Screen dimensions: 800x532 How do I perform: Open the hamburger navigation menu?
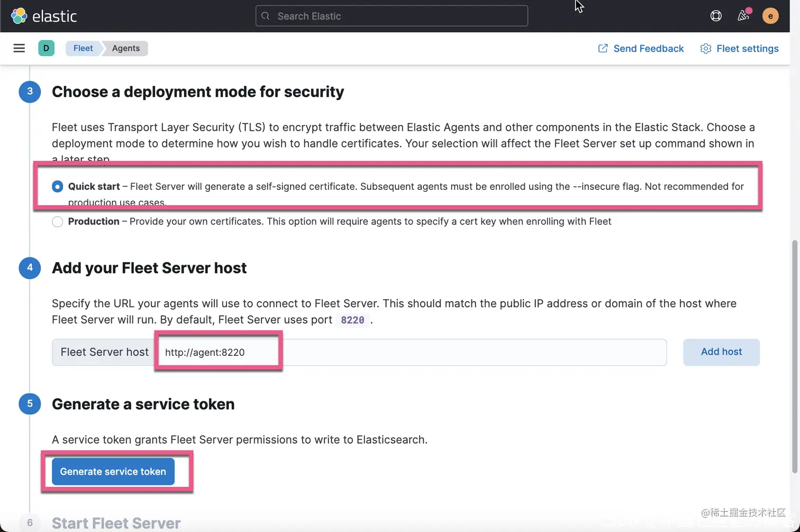point(19,48)
